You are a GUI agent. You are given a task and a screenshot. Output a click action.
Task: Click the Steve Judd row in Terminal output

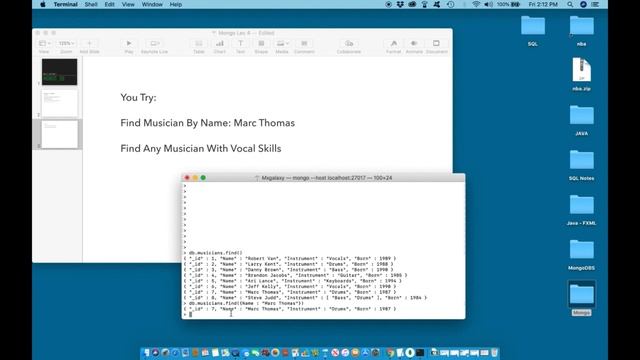(305, 298)
